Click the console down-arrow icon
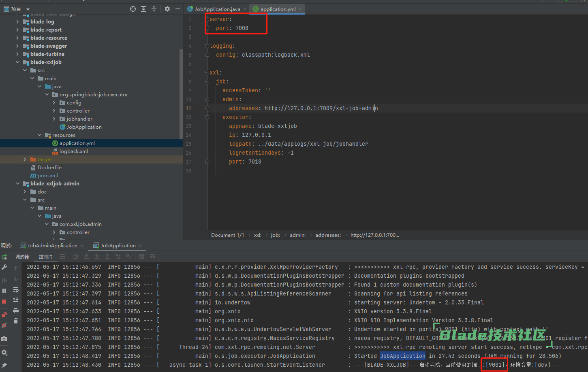 (x=16, y=279)
